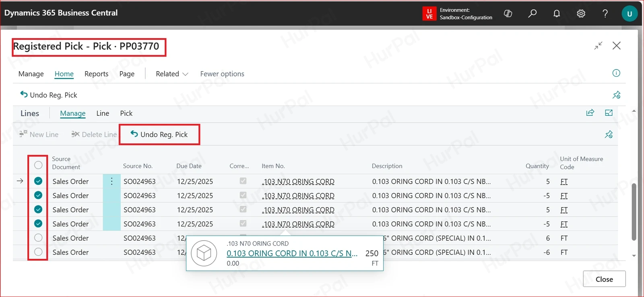
Task: Sort by the Due Date column header
Action: pyautogui.click(x=189, y=166)
